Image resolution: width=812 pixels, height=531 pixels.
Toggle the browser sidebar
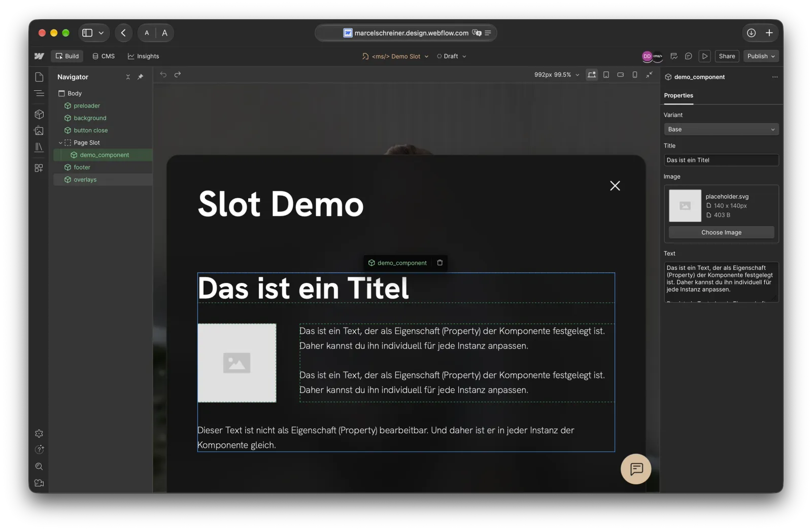[87, 33]
